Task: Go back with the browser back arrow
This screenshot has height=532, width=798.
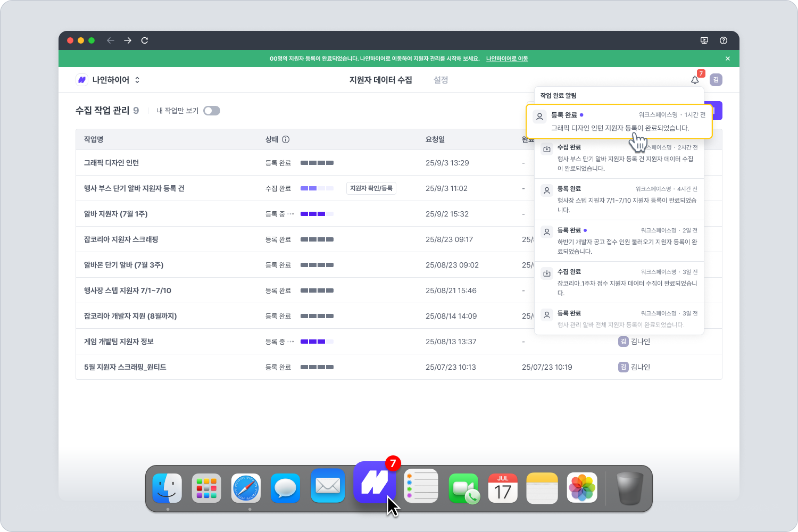Action: pyautogui.click(x=111, y=40)
